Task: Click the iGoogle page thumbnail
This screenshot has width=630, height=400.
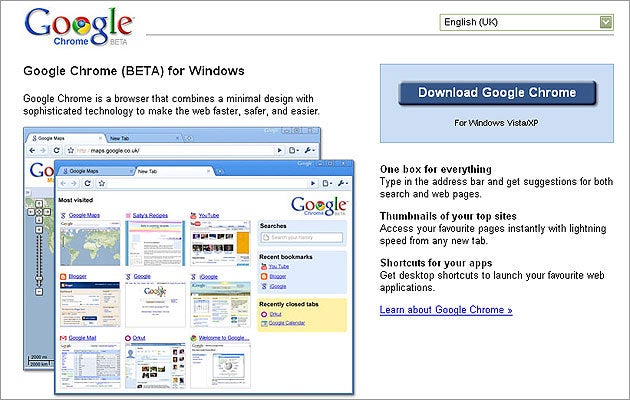Action: coord(220,304)
